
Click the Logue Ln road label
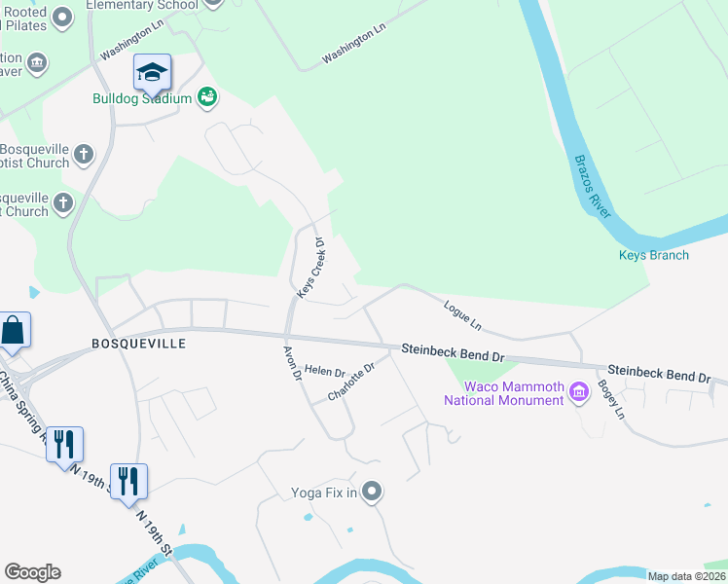point(462,315)
